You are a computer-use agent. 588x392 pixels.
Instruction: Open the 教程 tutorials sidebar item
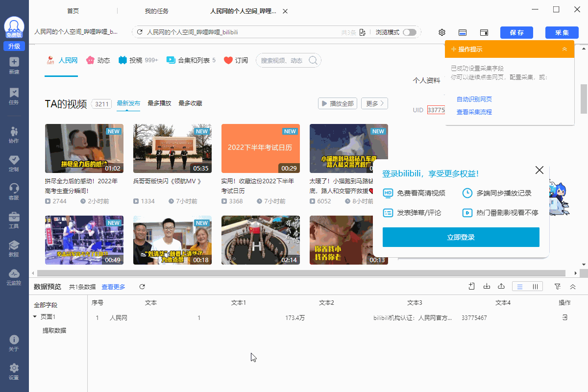point(14,248)
